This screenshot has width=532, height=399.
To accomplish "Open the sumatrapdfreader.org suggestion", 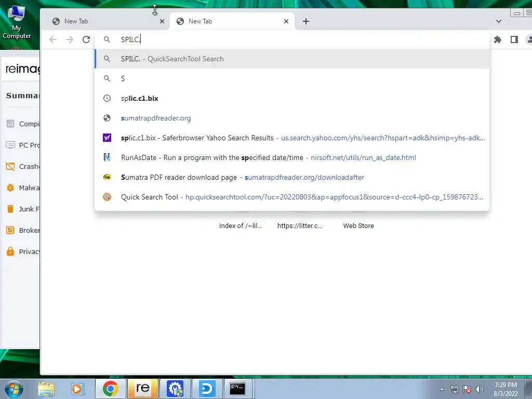I will coord(292,118).
